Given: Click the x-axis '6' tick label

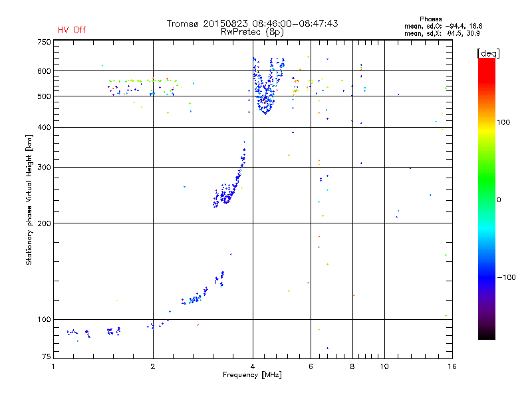Looking at the screenshot, I should tap(311, 366).
